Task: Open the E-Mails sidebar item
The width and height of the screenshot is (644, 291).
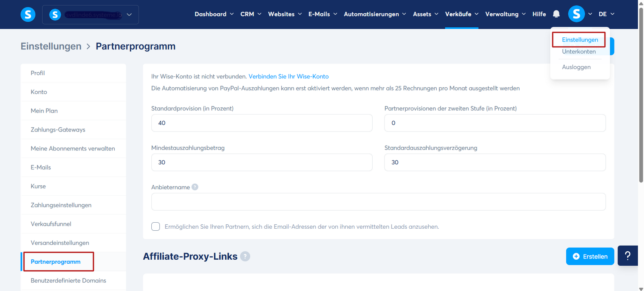Action: tap(73, 168)
